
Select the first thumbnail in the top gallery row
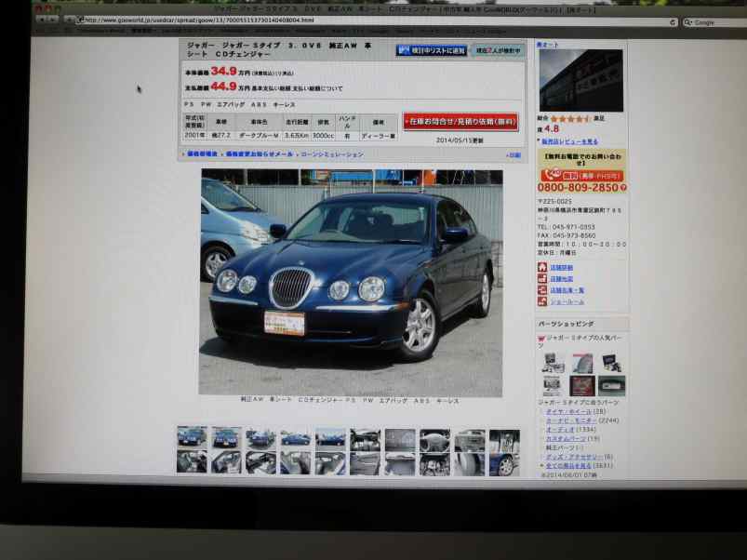[x=192, y=437]
